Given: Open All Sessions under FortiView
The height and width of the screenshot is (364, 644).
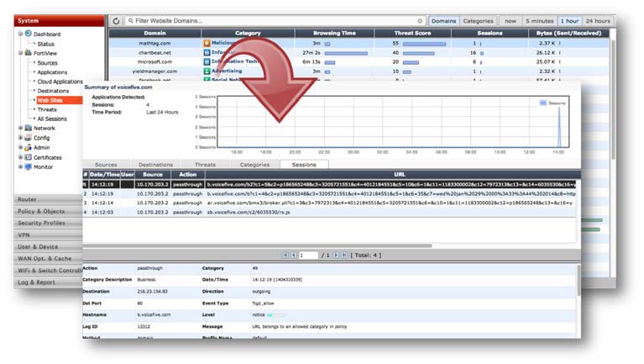Looking at the screenshot, I should (53, 119).
